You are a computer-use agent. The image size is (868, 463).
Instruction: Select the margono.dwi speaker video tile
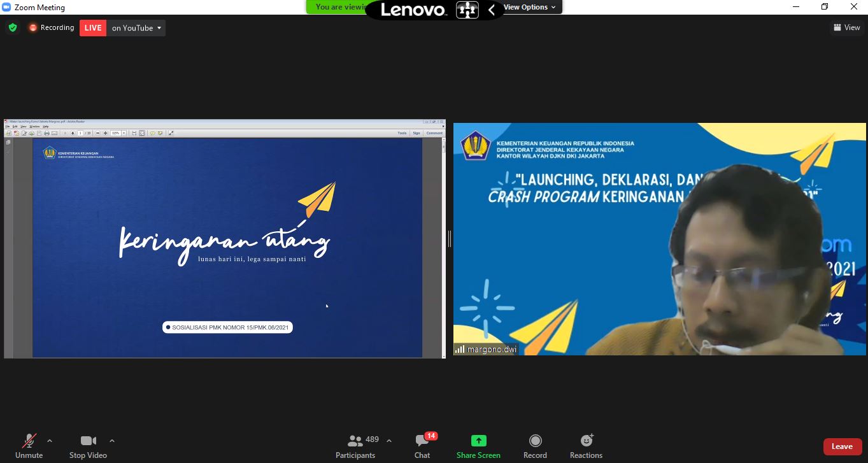point(659,239)
